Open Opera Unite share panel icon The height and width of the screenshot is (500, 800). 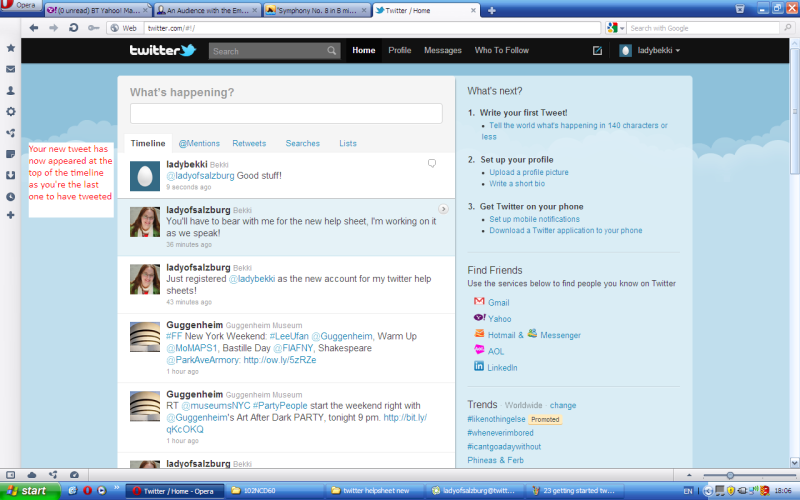coord(10,133)
